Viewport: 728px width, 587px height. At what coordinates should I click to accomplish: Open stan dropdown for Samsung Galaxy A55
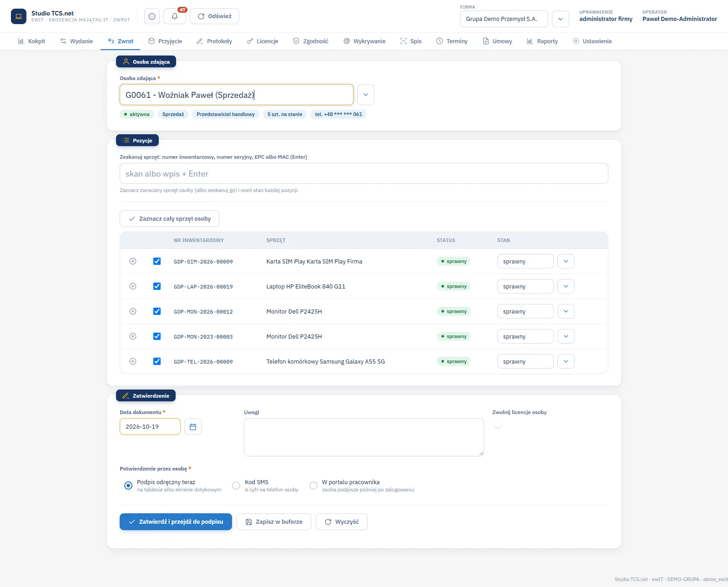(x=566, y=361)
